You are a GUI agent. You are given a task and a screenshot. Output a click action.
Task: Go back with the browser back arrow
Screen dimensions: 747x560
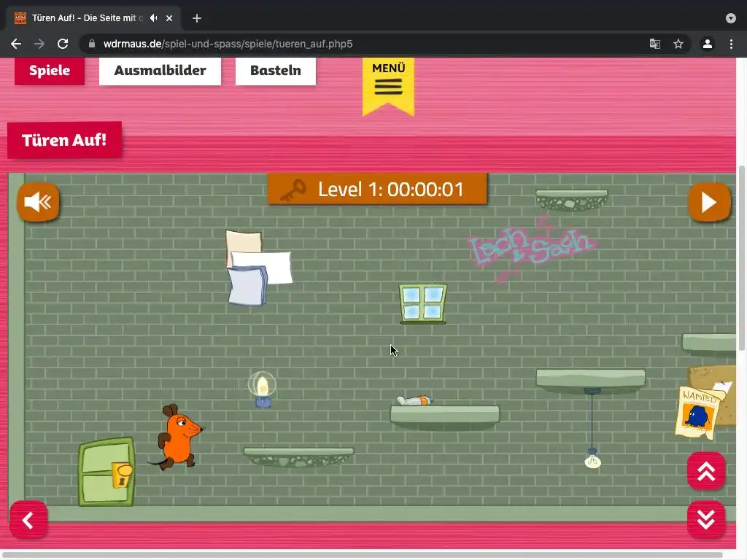(x=16, y=44)
